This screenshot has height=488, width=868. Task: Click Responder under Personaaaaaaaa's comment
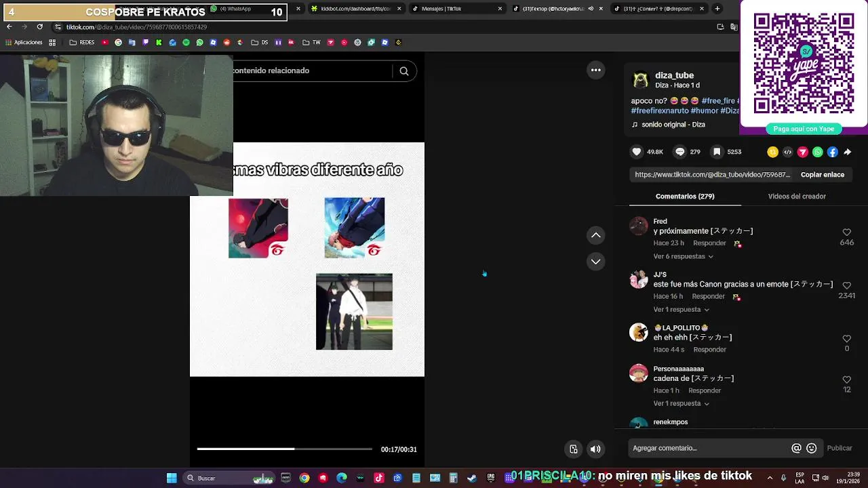click(705, 391)
